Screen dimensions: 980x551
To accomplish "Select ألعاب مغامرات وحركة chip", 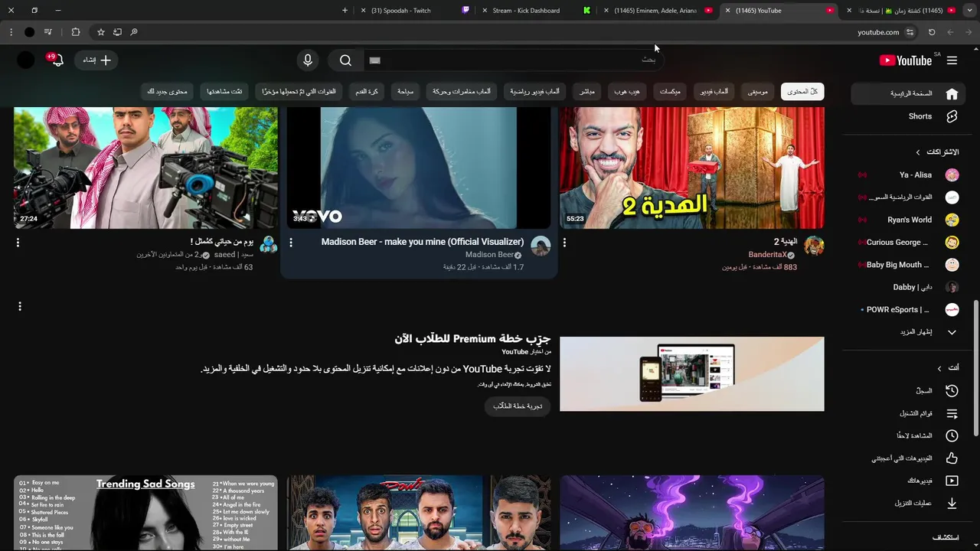I will [462, 92].
